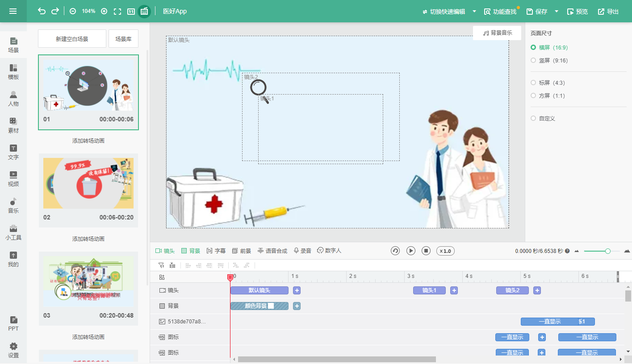Screen dimensions: 632x364
Task: Open the 数字人 tab
Action: point(329,251)
